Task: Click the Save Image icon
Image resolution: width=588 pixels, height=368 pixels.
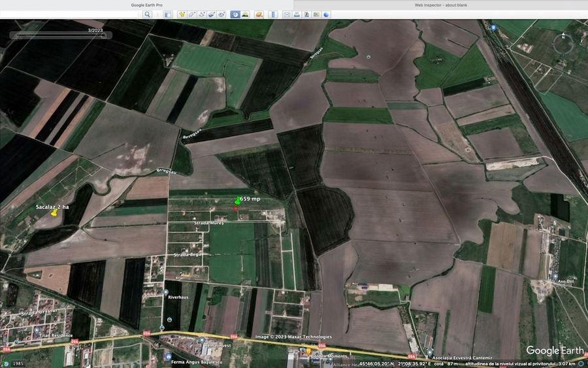Action: tap(306, 14)
